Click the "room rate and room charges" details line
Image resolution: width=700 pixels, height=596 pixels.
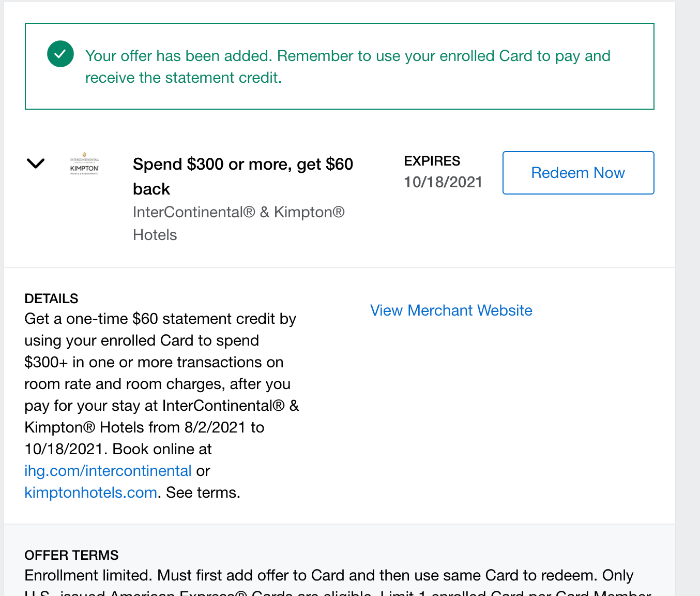tap(157, 384)
